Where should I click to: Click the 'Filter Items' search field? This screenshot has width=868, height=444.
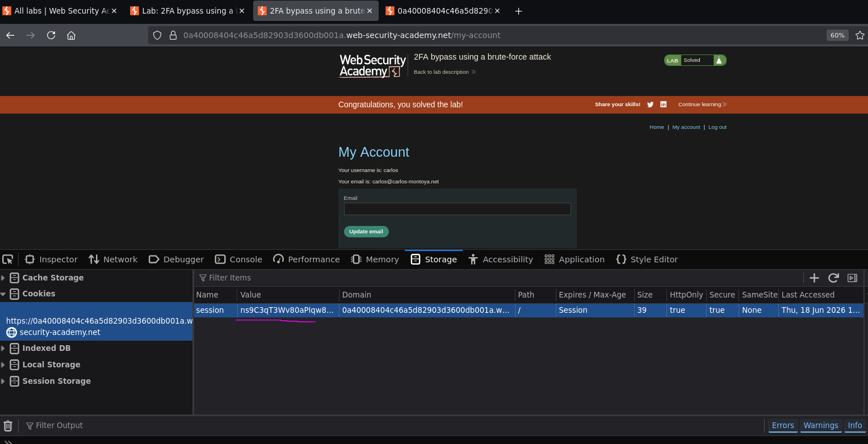click(500, 278)
